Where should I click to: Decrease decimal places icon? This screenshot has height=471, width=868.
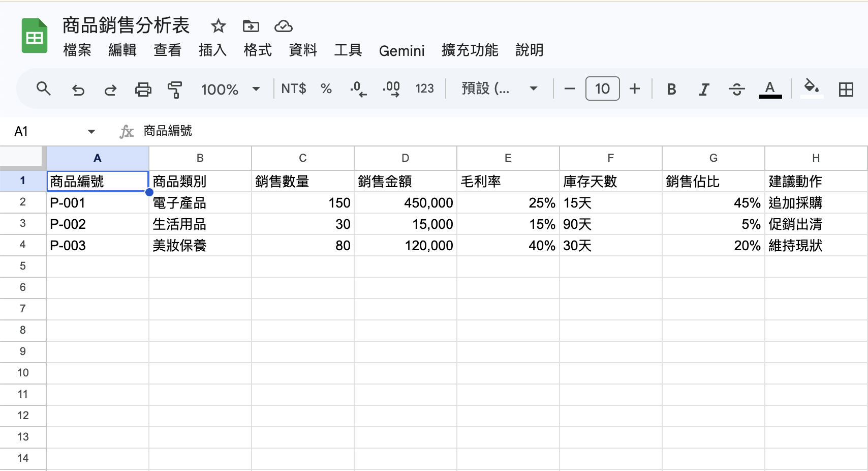coord(358,89)
